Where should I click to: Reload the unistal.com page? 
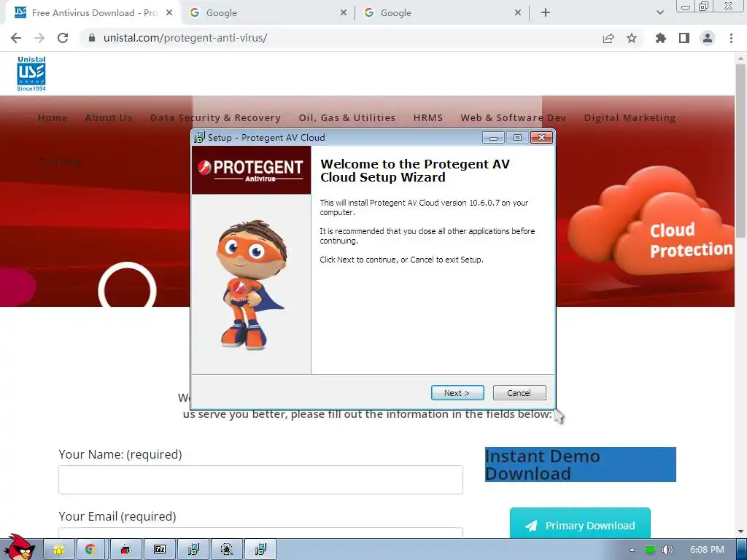tap(63, 38)
